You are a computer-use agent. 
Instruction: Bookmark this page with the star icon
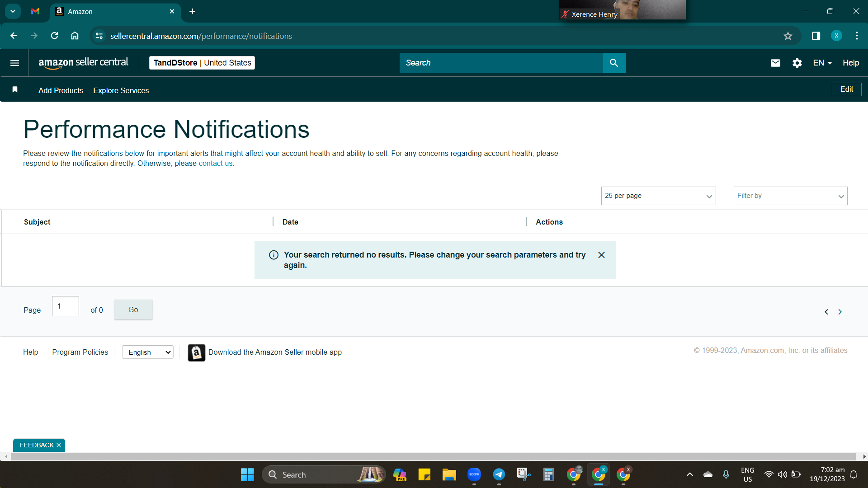coord(788,36)
